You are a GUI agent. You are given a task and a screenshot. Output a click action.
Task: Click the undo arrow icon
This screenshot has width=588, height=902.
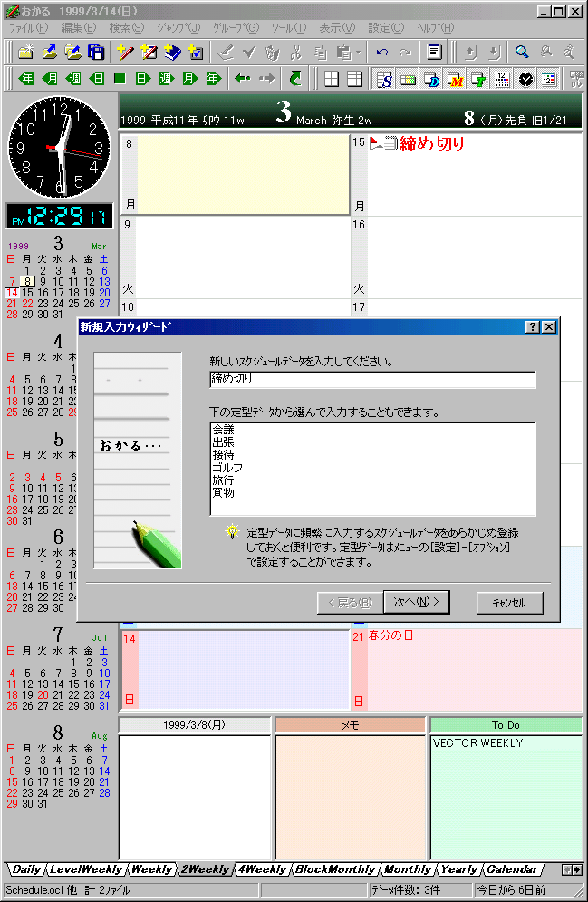(381, 53)
